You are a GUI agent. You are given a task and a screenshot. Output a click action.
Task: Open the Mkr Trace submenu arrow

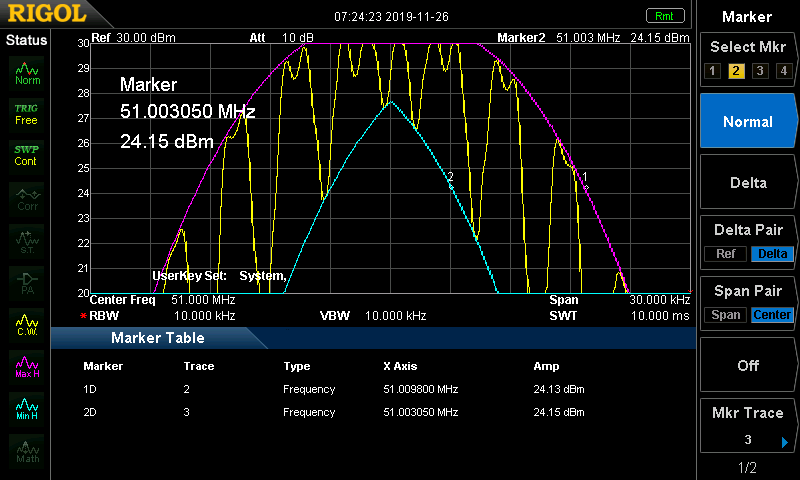(784, 441)
